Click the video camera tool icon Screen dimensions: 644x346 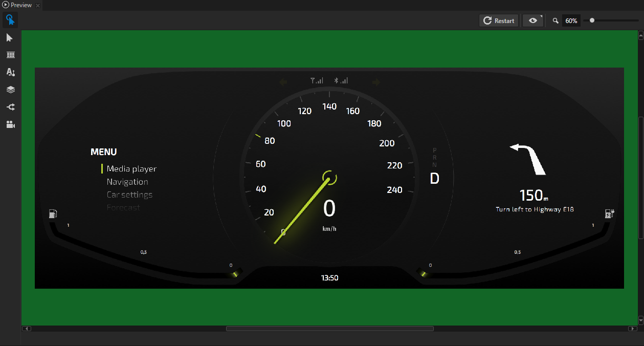tap(10, 124)
